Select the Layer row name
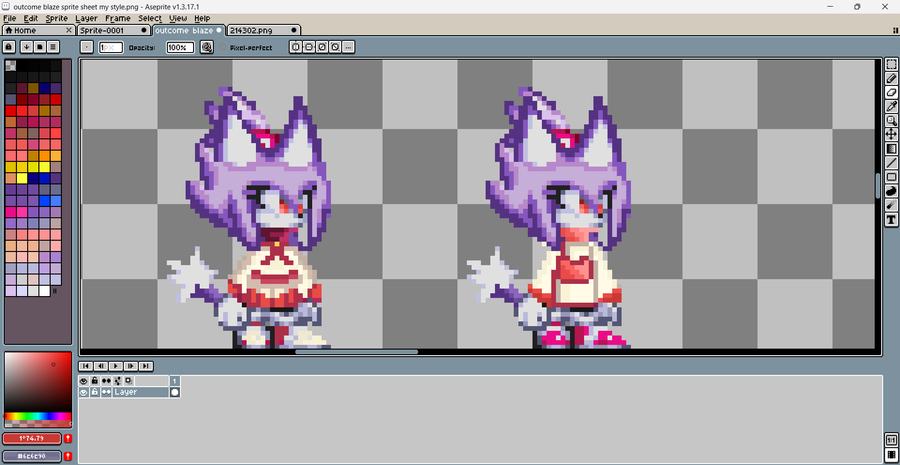 141,392
